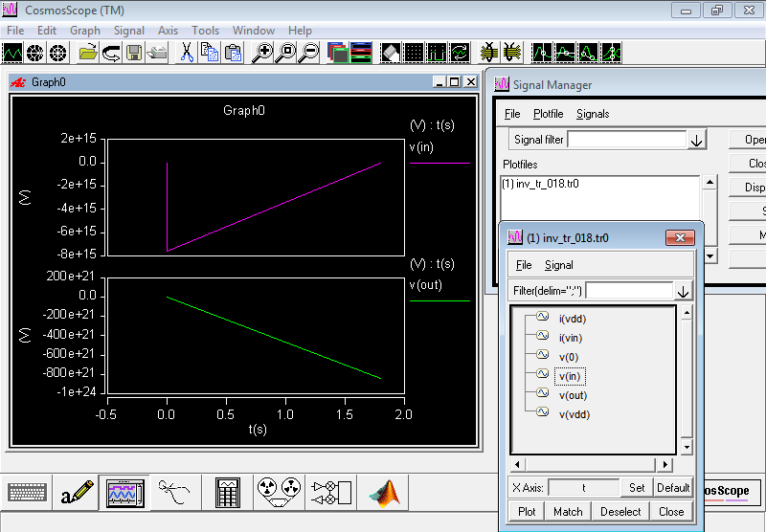Click the fourth green waveform marker icon
This screenshot has height=532, width=766.
611,53
